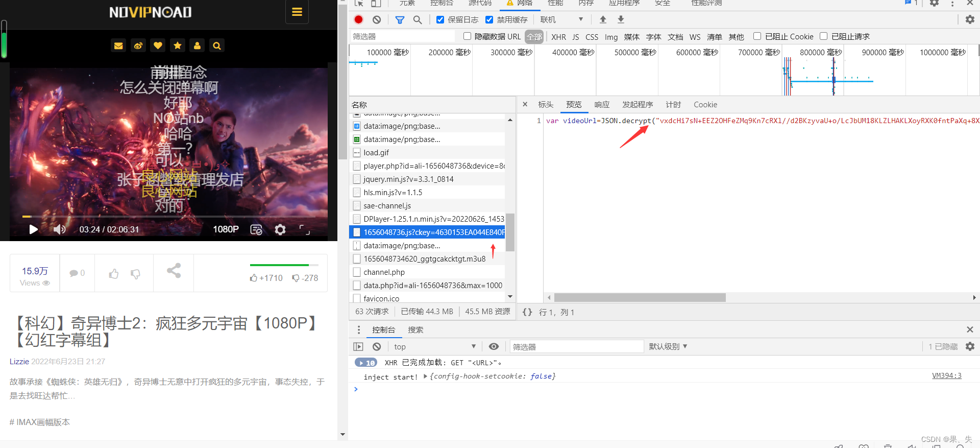The height and width of the screenshot is (448, 980).
Task: Toggle 已阻止请求 checkbox
Action: pos(823,36)
